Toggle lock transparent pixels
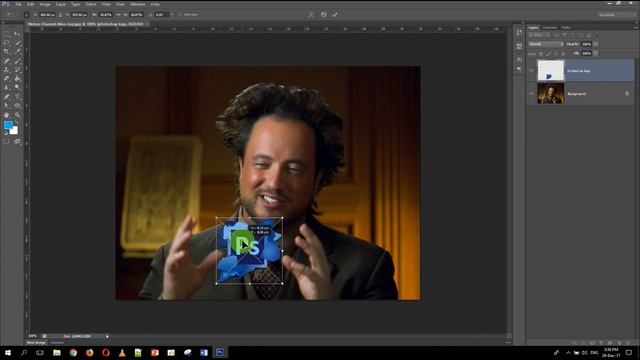This screenshot has height=360, width=640. click(541, 53)
